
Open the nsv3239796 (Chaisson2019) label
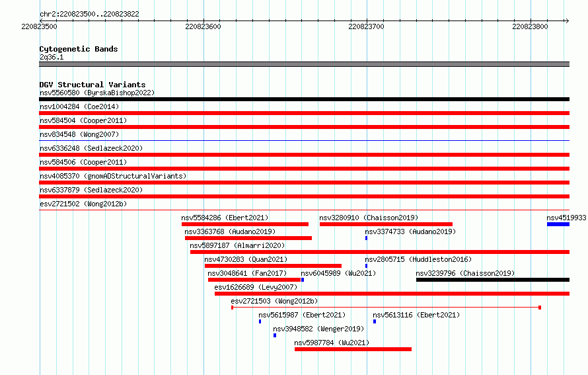465,273
